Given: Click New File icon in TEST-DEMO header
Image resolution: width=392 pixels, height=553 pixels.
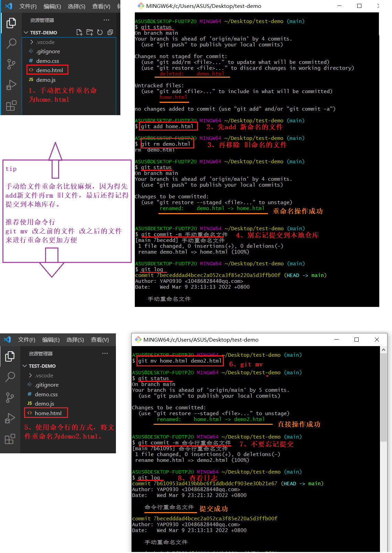Looking at the screenshot, I should click(79, 32).
